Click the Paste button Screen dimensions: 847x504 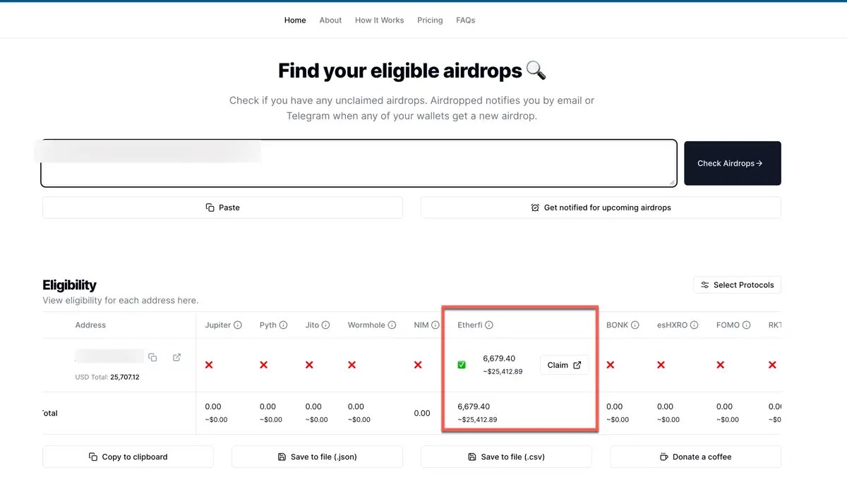point(222,208)
